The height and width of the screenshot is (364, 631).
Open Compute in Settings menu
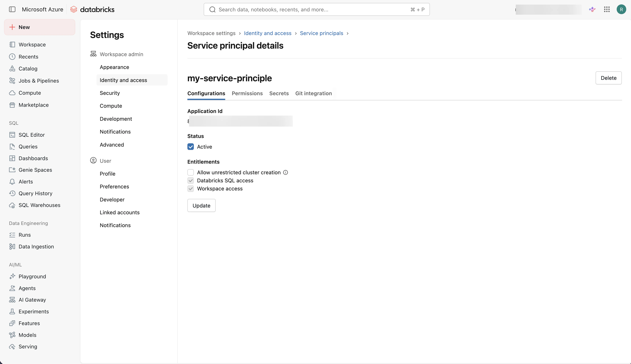(132, 106)
